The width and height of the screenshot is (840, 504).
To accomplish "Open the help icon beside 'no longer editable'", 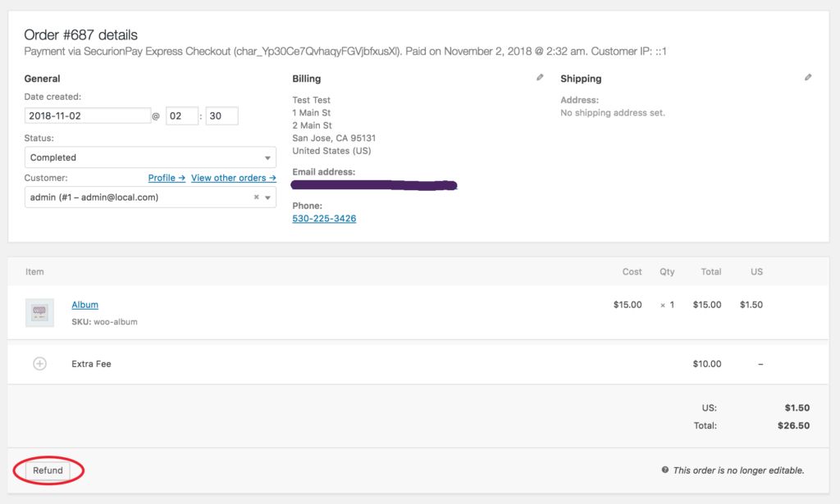I will pyautogui.click(x=664, y=470).
